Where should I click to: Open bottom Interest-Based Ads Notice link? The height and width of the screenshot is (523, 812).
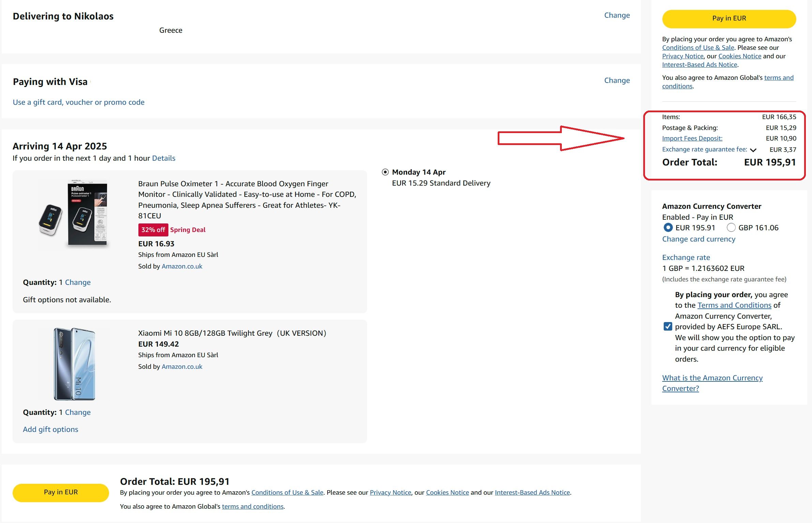click(532, 493)
